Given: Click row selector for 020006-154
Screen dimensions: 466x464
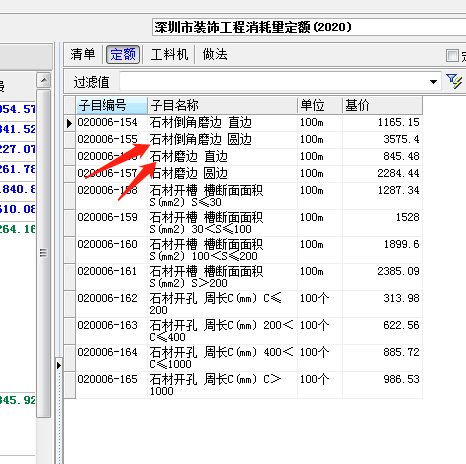Looking at the screenshot, I should tap(69, 123).
